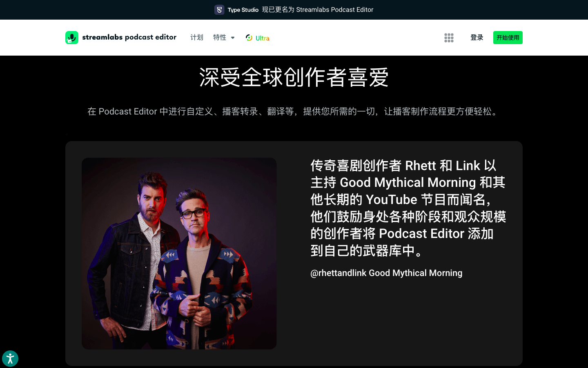This screenshot has width=588, height=368.
Task: Click the 登录 login link
Action: pos(477,38)
